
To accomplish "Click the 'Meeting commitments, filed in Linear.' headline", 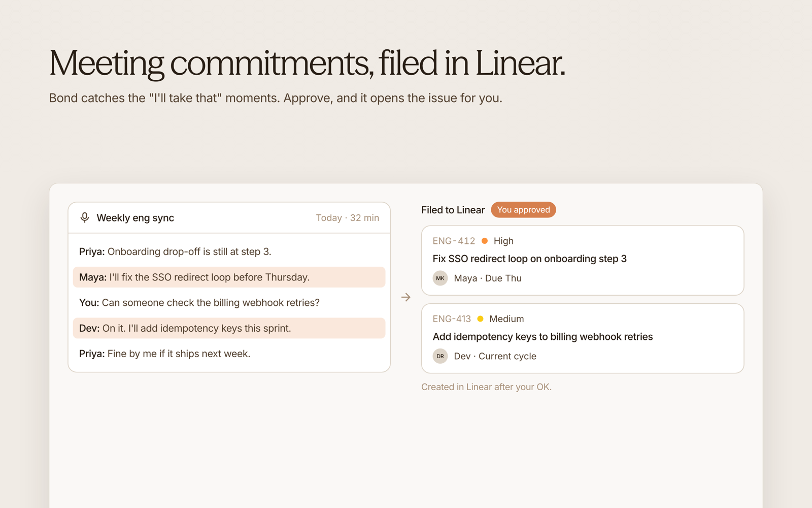I will 307,63.
